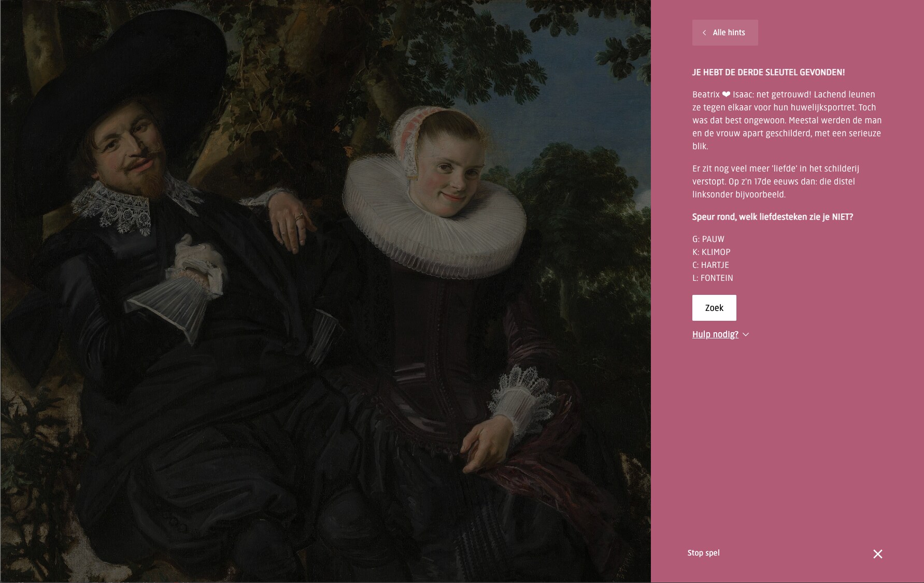Viewport: 924px width, 583px height.
Task: Click the Stop spel label
Action: pyautogui.click(x=703, y=553)
